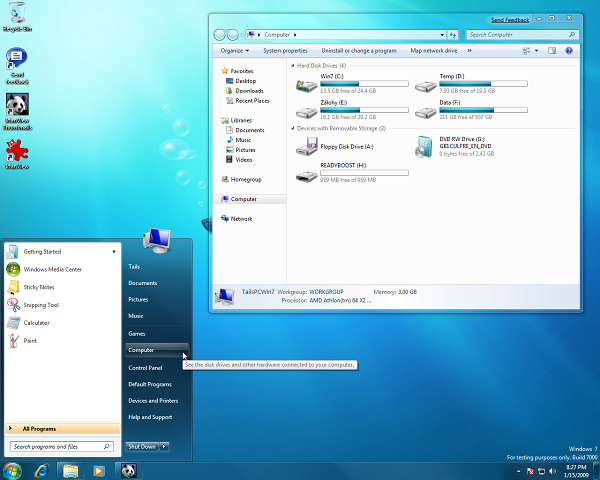Collapse the Hard Disk Drives group
This screenshot has height=480, width=600.
point(293,65)
